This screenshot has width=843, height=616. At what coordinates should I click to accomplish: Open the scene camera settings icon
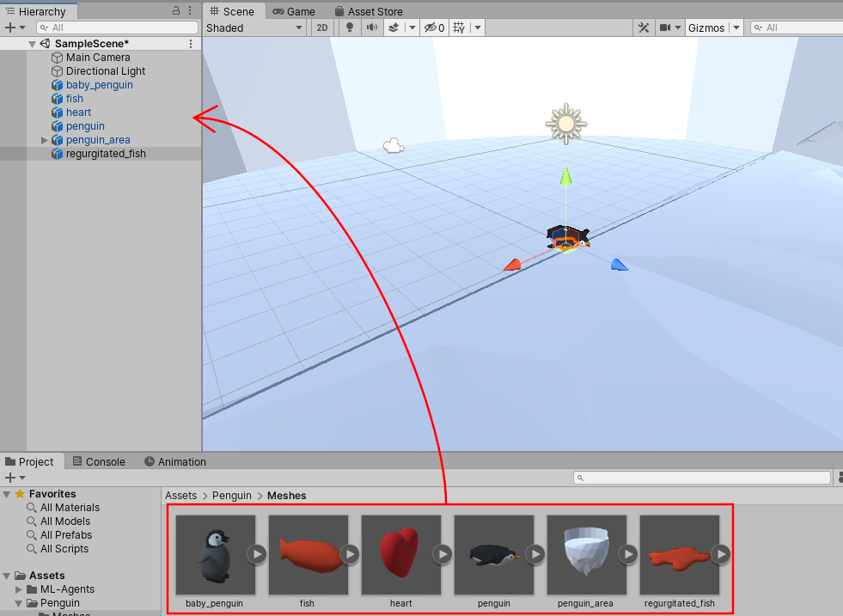[667, 27]
